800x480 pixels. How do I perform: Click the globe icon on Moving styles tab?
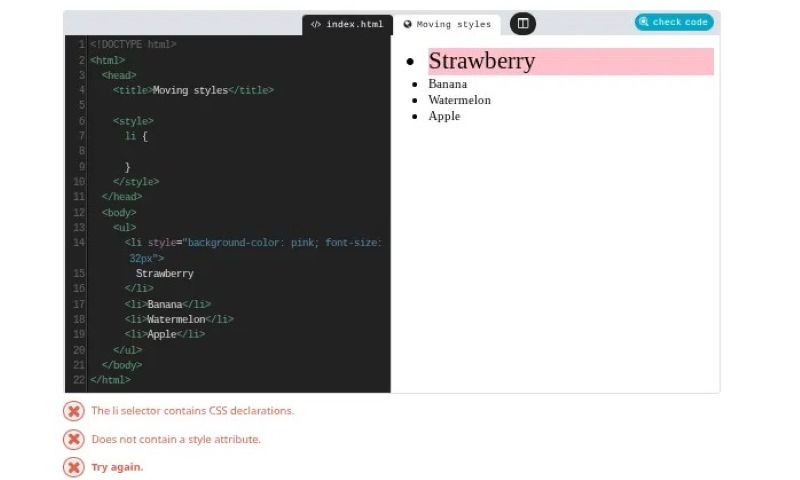(x=407, y=24)
